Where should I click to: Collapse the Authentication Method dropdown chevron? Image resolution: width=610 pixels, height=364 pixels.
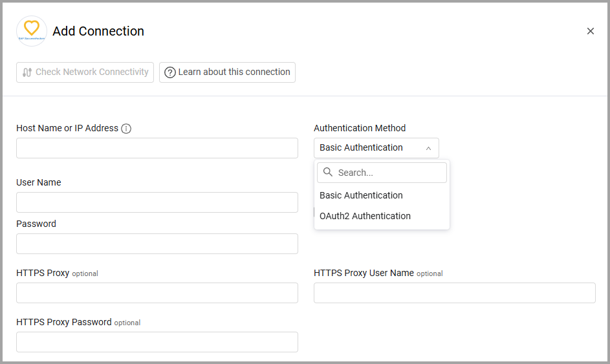click(428, 148)
